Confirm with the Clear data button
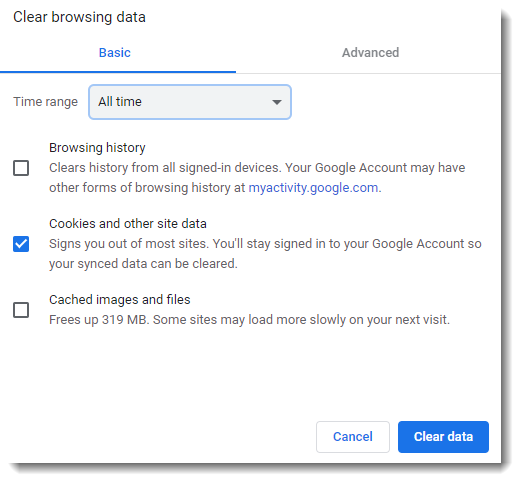This screenshot has height=483, width=521. [443, 437]
